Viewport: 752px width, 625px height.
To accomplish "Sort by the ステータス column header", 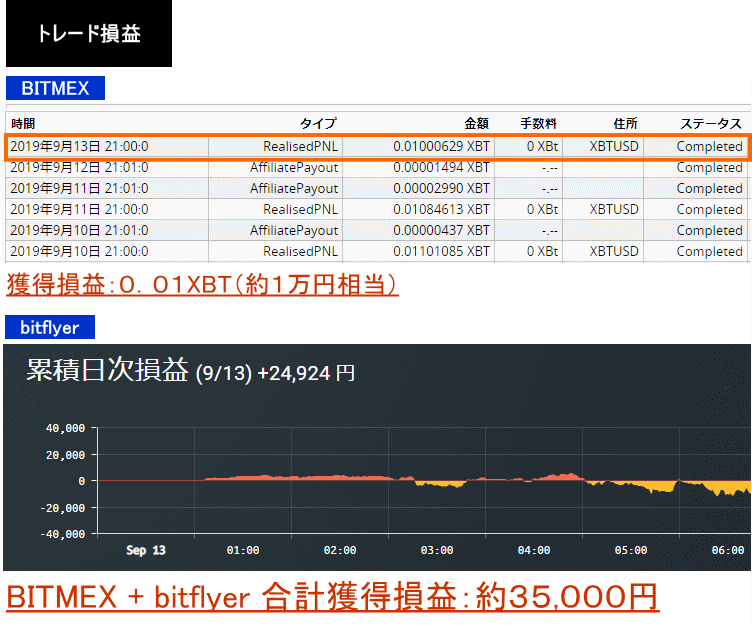I will (x=711, y=123).
